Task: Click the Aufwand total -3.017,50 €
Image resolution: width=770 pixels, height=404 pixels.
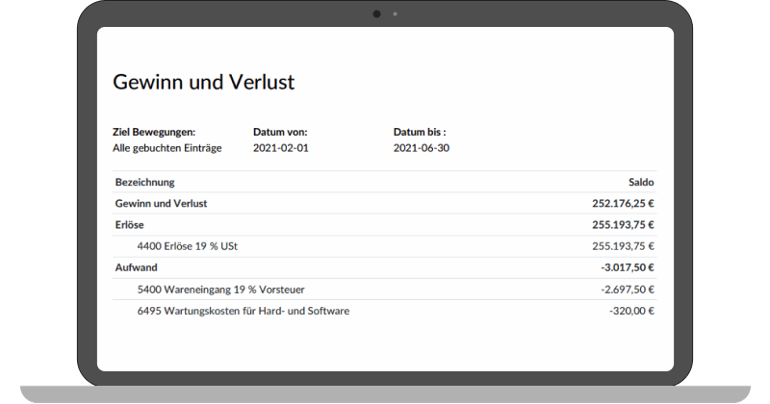Action: click(x=627, y=268)
